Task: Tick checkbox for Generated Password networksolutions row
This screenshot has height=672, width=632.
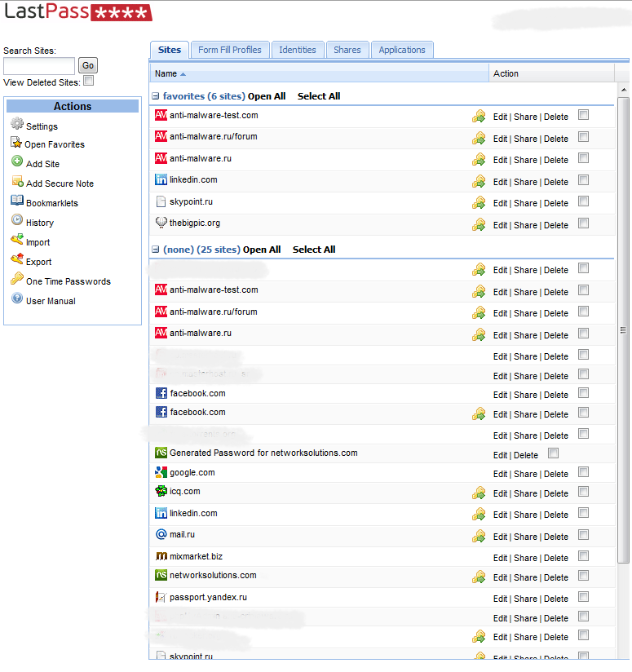Action: click(553, 453)
